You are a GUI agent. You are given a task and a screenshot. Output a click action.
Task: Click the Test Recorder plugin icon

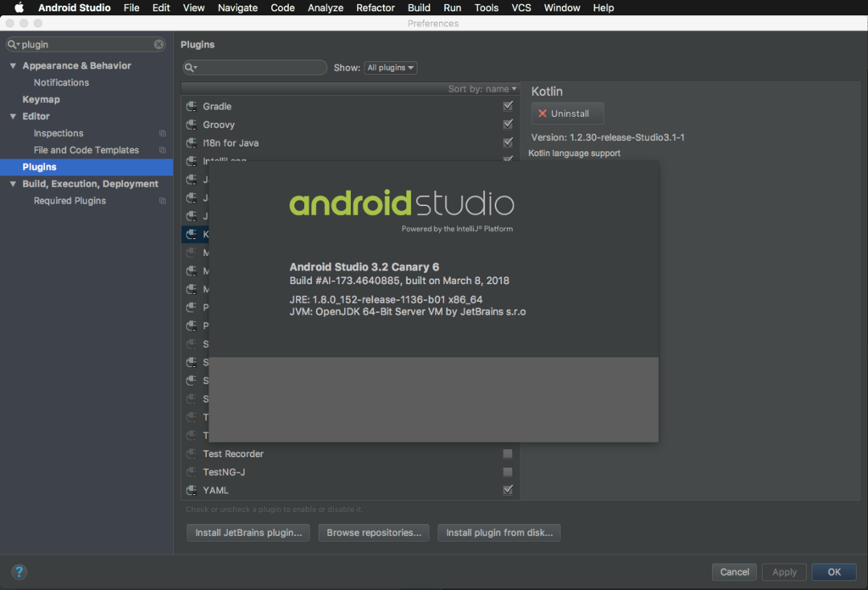tap(192, 454)
